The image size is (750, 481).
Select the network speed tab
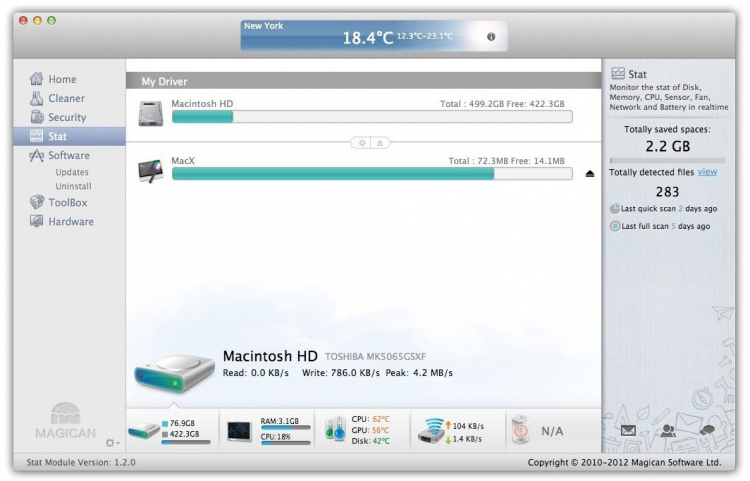(x=457, y=431)
